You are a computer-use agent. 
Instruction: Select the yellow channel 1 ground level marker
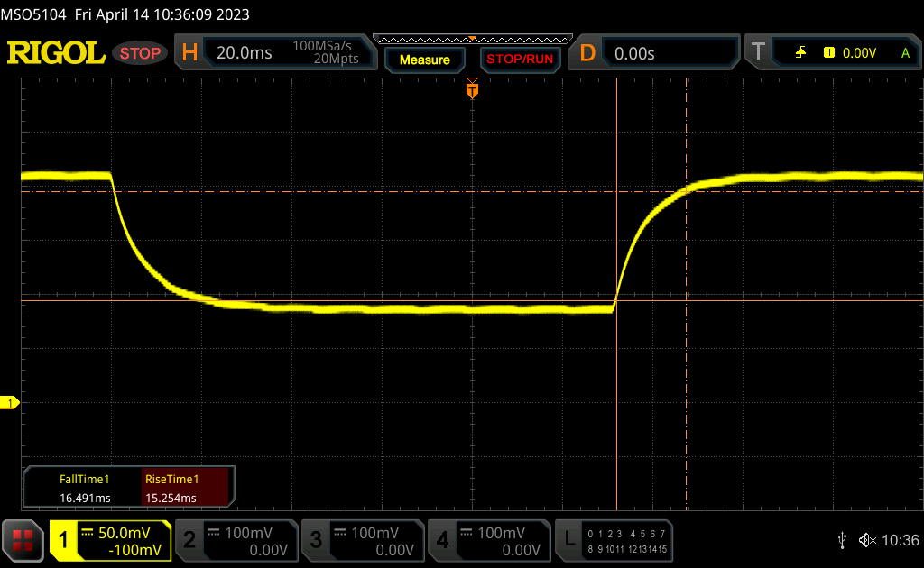[x=12, y=403]
